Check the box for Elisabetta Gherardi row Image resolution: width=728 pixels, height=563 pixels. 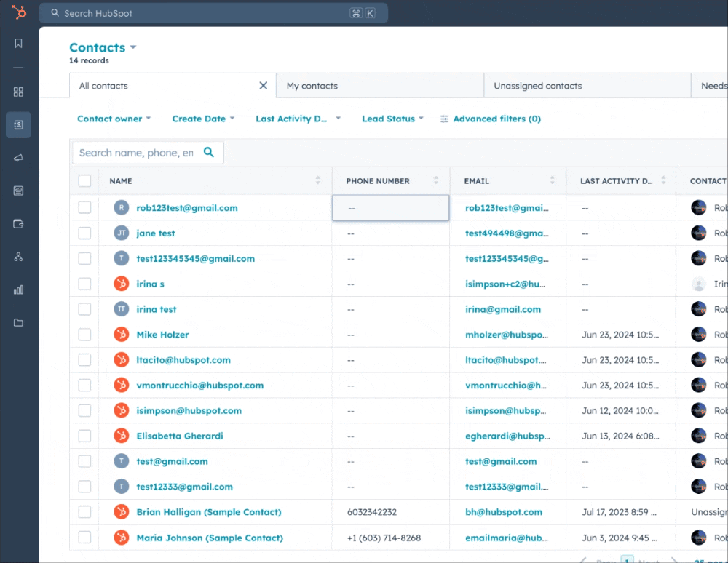(84, 436)
